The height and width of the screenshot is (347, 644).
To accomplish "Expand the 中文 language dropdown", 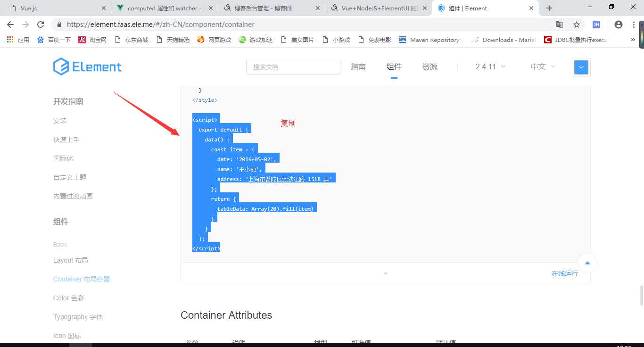I will pyautogui.click(x=543, y=67).
